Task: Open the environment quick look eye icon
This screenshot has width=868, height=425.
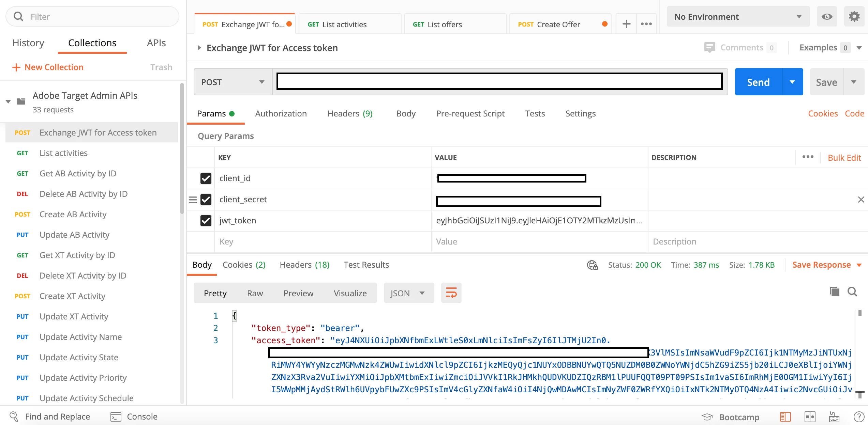Action: coord(827,17)
